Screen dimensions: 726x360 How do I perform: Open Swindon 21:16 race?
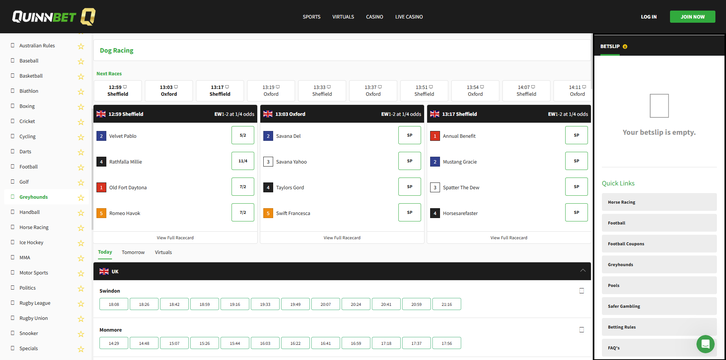pos(447,304)
